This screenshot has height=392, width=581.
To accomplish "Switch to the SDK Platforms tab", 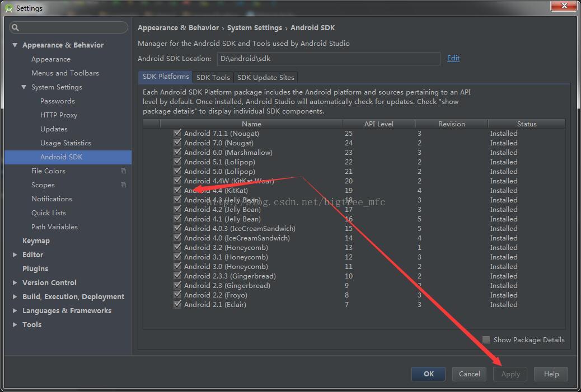I will point(165,77).
